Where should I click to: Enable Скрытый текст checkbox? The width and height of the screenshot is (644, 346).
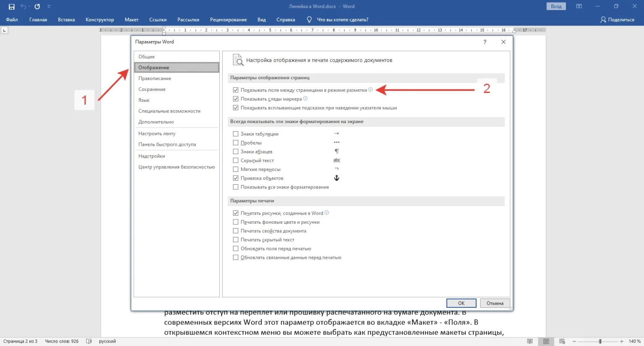coord(236,160)
